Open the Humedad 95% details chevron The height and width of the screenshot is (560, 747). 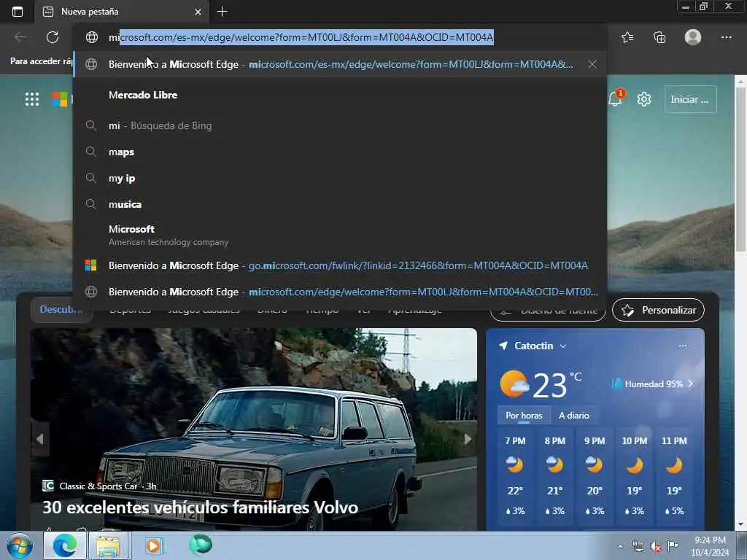pyautogui.click(x=691, y=384)
